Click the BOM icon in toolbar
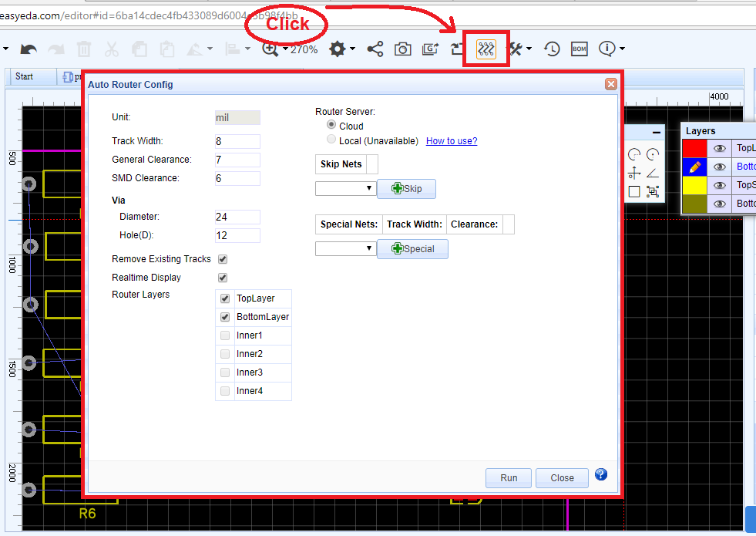 click(579, 48)
